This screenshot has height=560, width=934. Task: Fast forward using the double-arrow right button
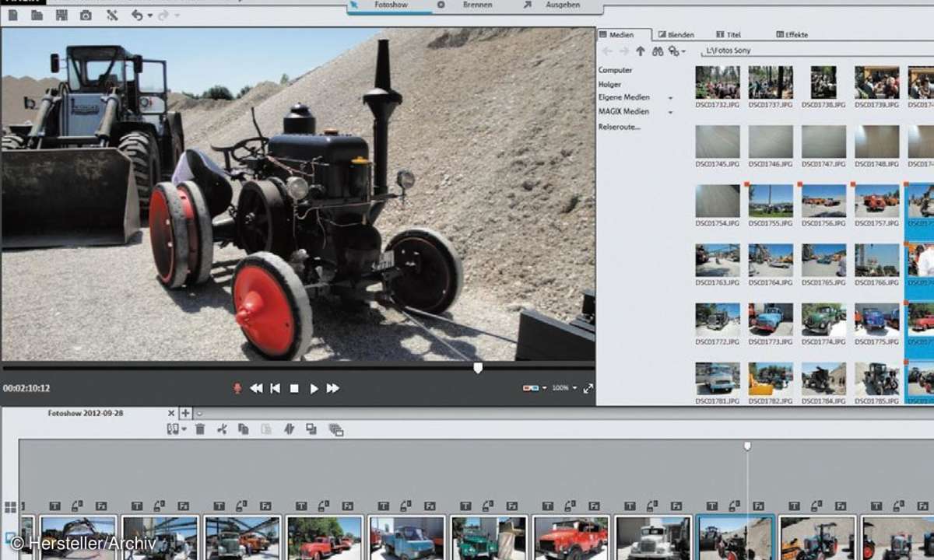pos(333,388)
